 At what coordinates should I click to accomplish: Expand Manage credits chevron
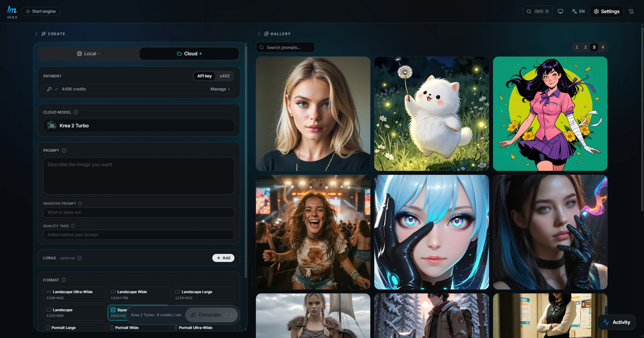click(x=229, y=89)
